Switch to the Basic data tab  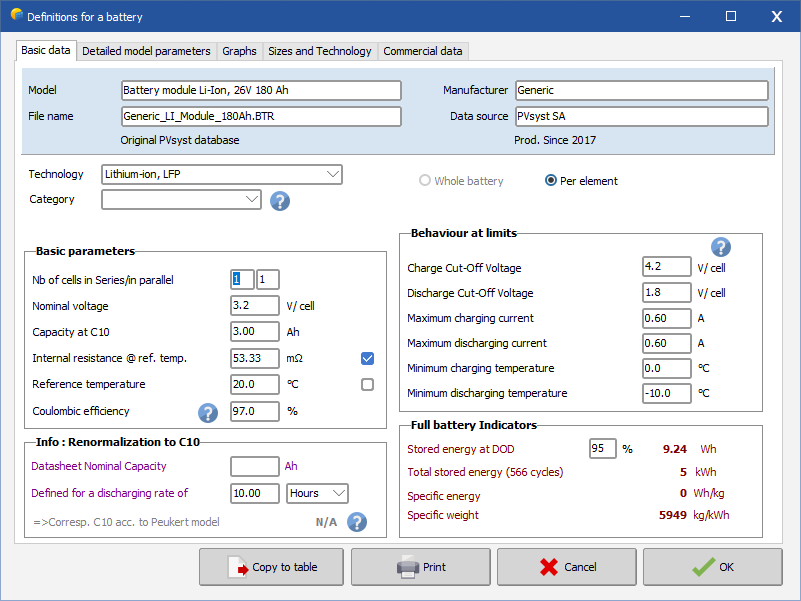[x=46, y=50]
